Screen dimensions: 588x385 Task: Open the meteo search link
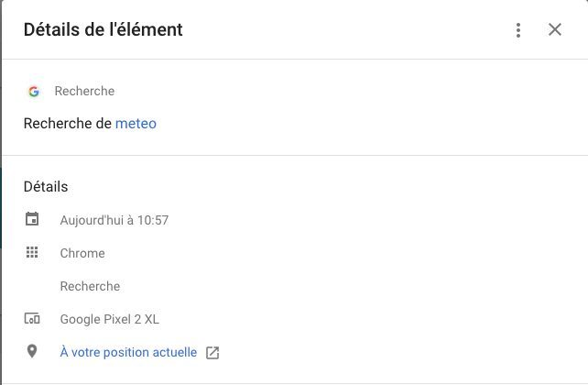(136, 124)
